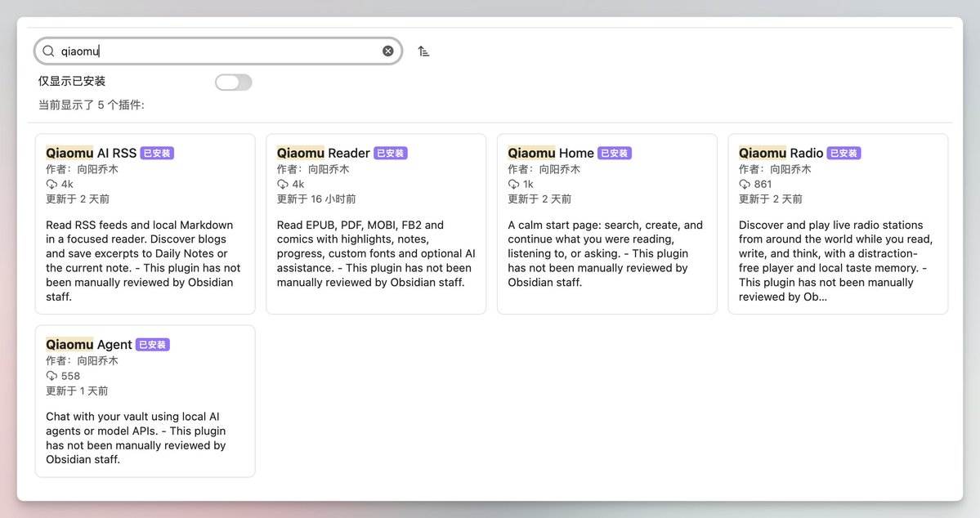
Task: Click the Qiaomu Reader description text
Action: click(x=376, y=253)
